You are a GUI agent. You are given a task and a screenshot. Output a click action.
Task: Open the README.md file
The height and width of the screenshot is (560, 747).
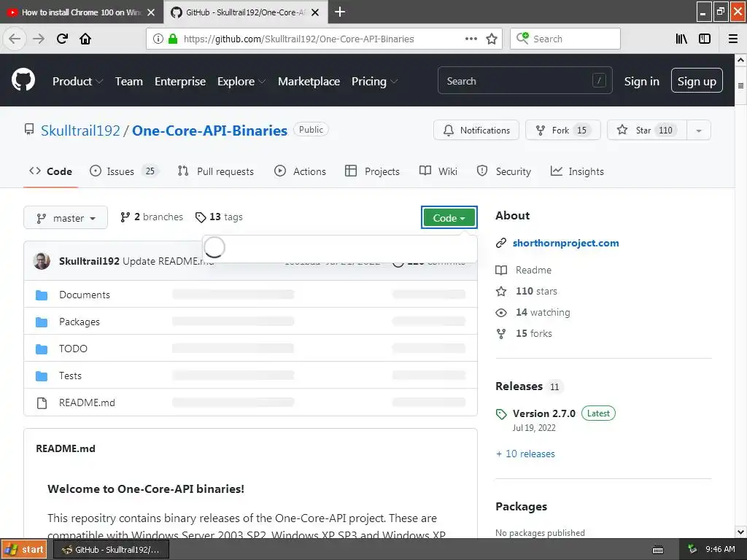click(x=87, y=402)
